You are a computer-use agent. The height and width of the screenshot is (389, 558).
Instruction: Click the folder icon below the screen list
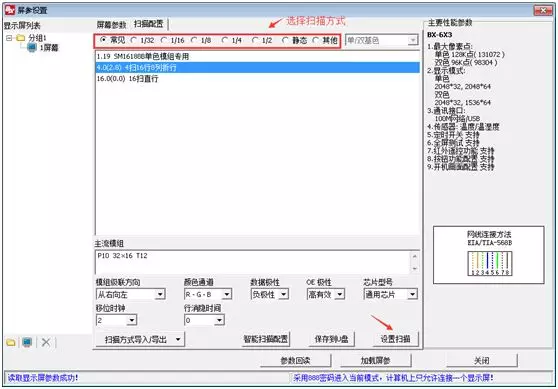click(11, 342)
